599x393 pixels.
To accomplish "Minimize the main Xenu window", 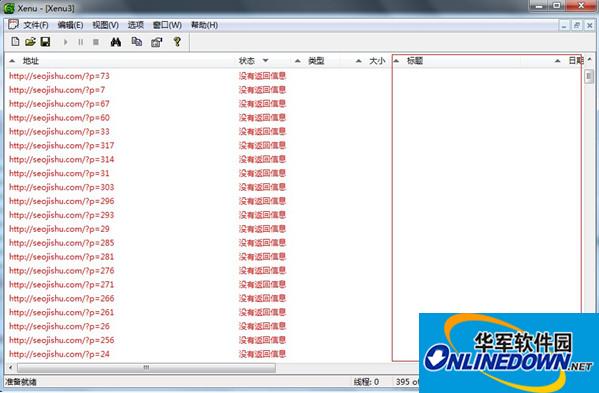I will [x=539, y=6].
